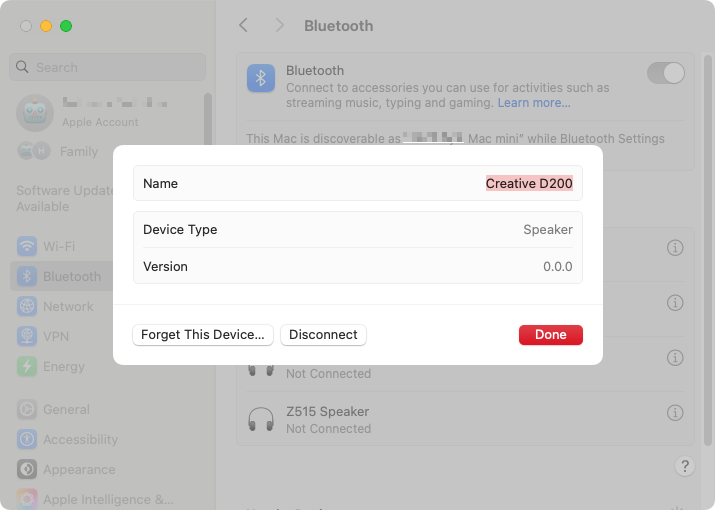Disconnect the Creative D200 speaker

click(x=323, y=335)
